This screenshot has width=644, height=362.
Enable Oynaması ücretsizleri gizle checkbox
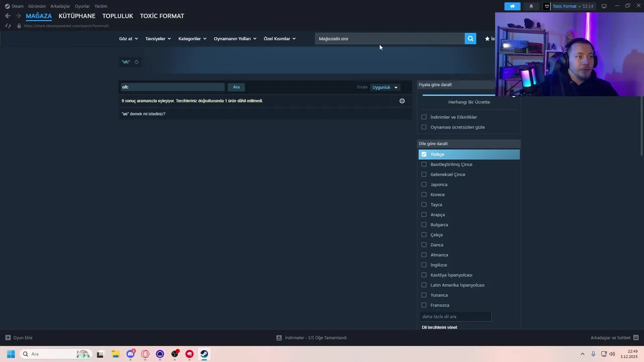click(x=424, y=127)
